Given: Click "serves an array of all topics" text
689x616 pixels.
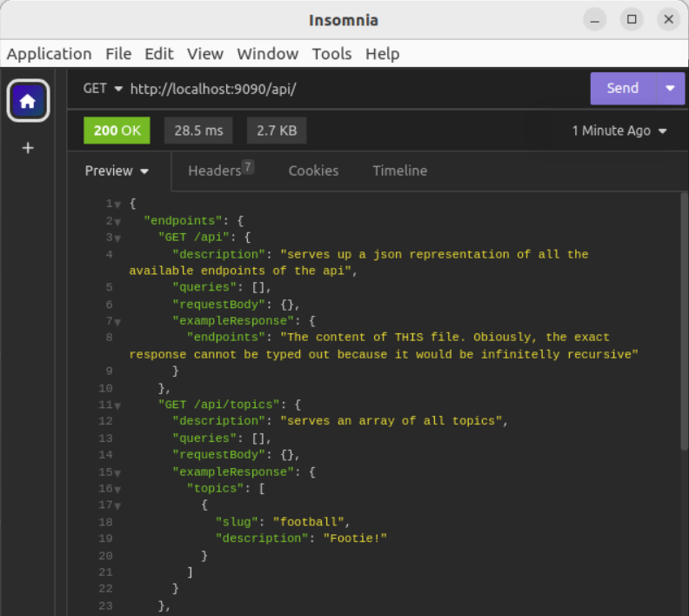Looking at the screenshot, I should [x=391, y=421].
